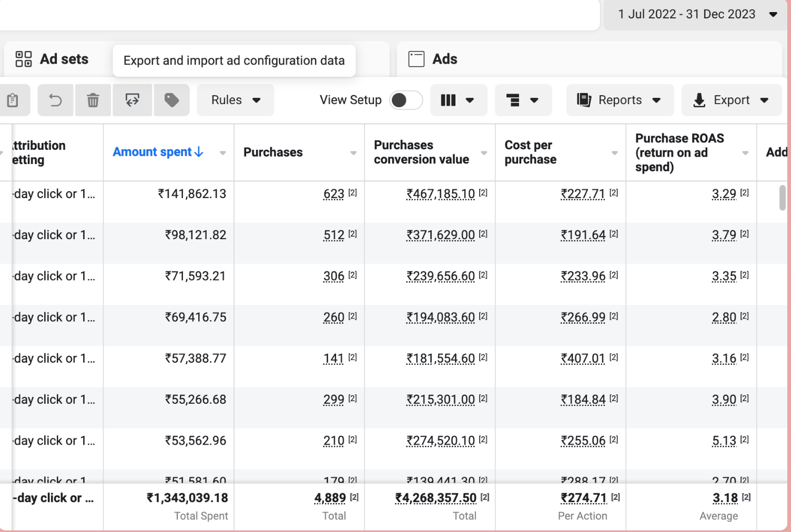Image resolution: width=791 pixels, height=532 pixels.
Task: Click the clipboard paste icon
Action: pos(13,100)
